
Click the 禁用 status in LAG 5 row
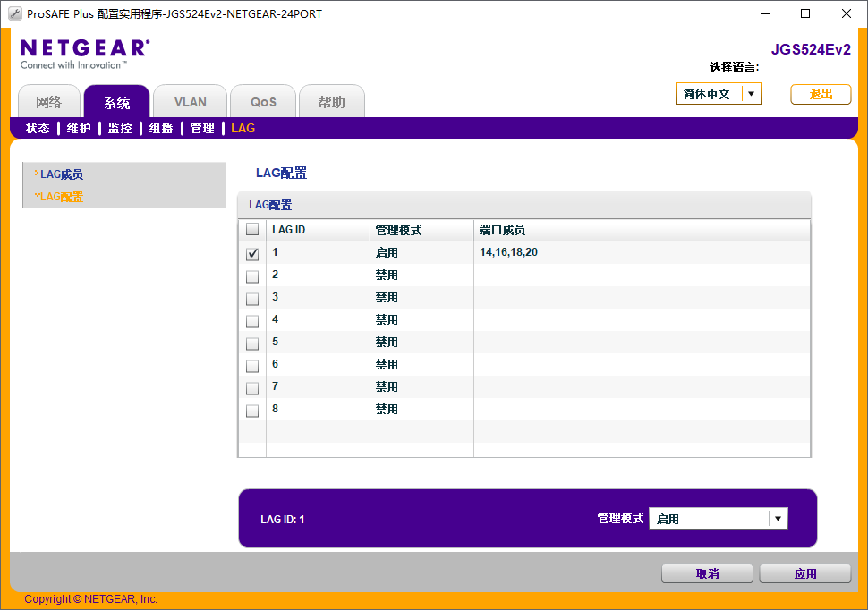point(387,342)
